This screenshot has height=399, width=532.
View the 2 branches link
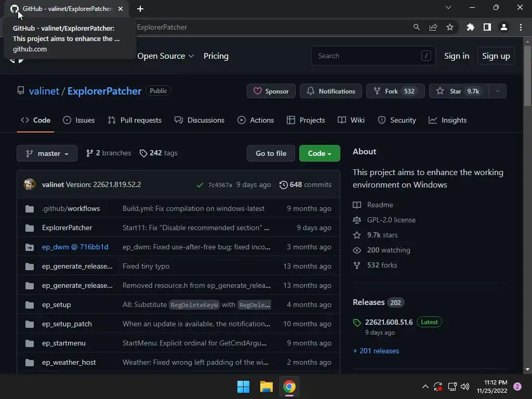(x=109, y=153)
